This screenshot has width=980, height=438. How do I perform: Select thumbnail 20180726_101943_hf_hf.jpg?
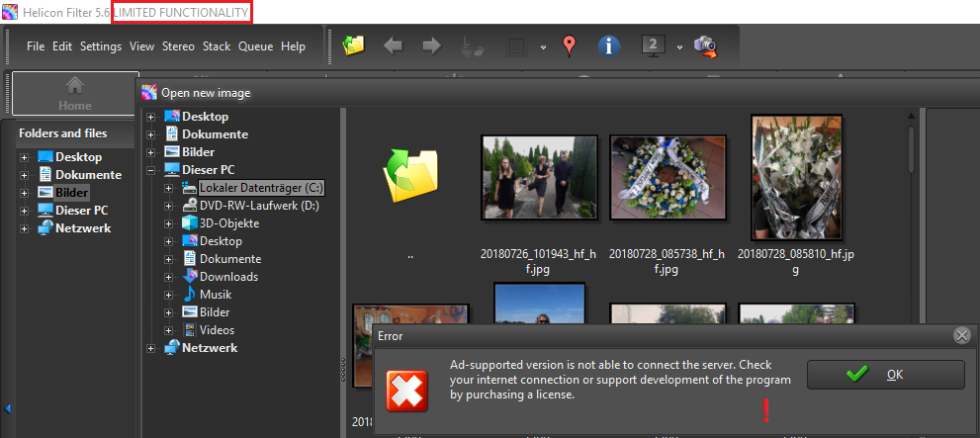point(538,177)
